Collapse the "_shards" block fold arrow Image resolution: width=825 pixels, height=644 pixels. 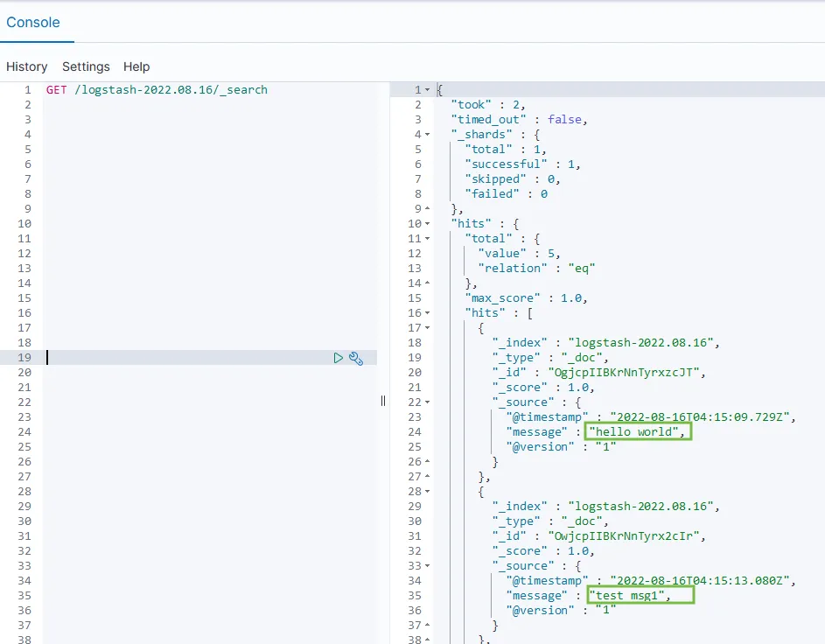pyautogui.click(x=427, y=135)
